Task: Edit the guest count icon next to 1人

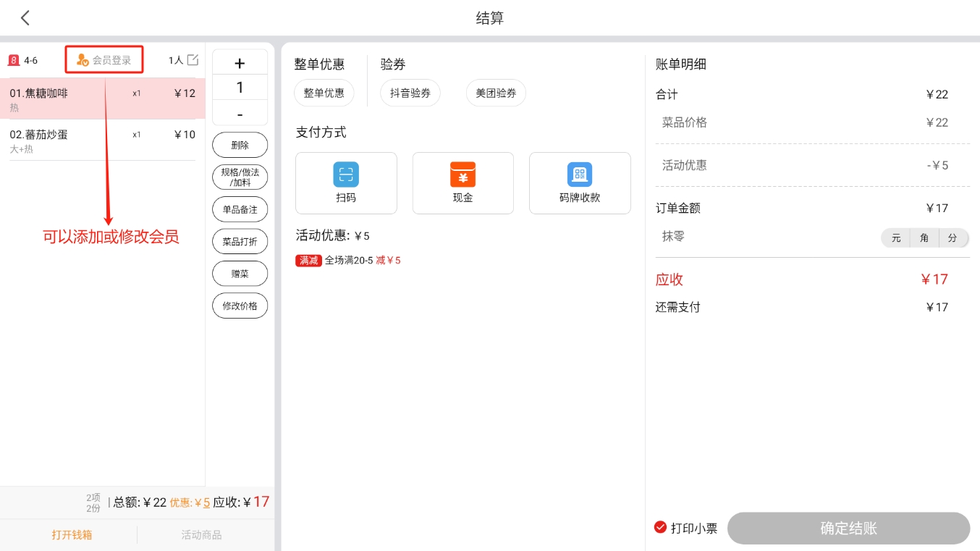Action: [x=193, y=60]
